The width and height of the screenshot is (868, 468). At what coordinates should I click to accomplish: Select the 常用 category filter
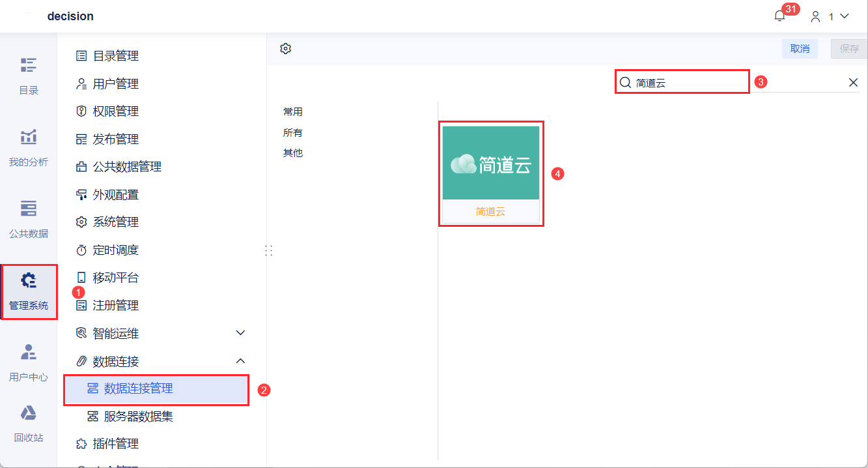coord(293,112)
